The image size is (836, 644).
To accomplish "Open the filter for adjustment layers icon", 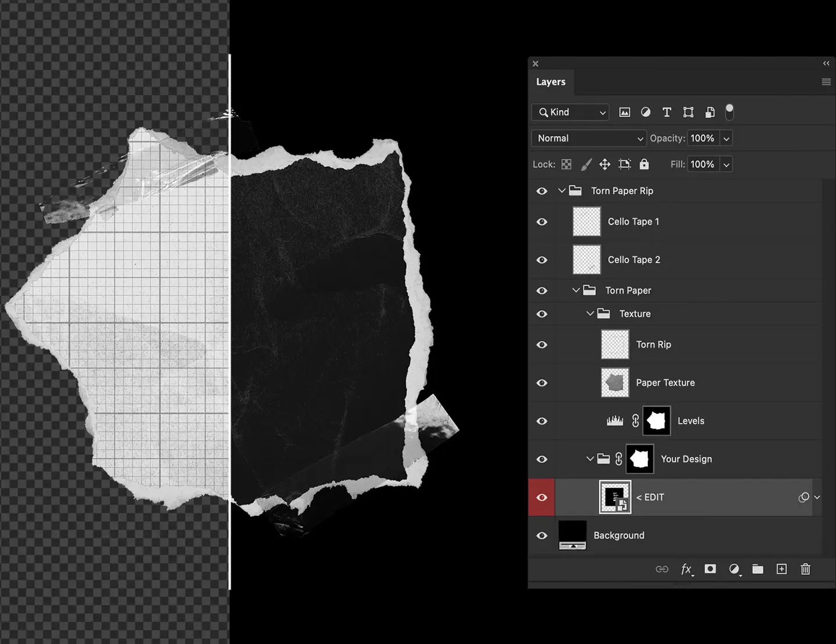I will click(646, 112).
